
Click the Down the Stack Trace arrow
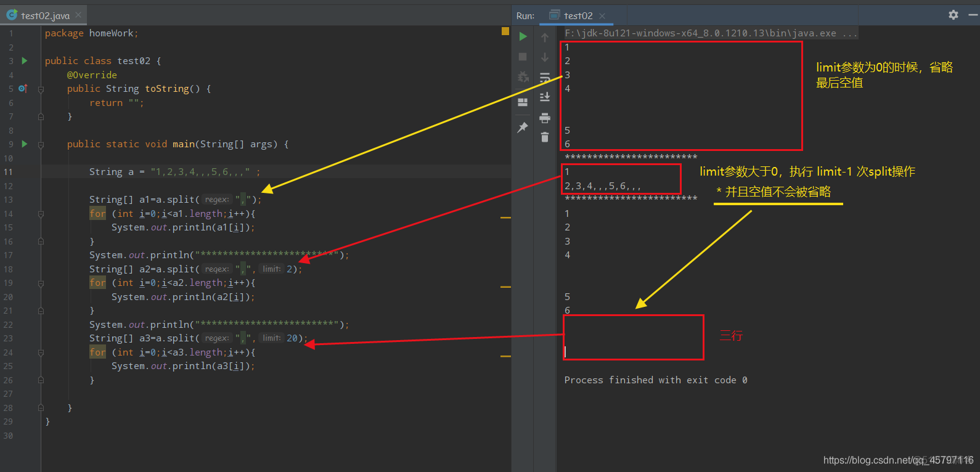545,57
